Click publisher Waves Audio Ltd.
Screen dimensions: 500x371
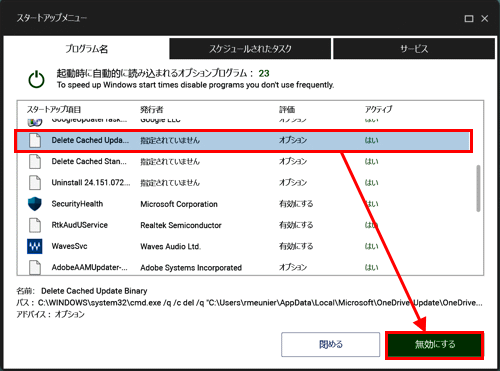click(170, 246)
